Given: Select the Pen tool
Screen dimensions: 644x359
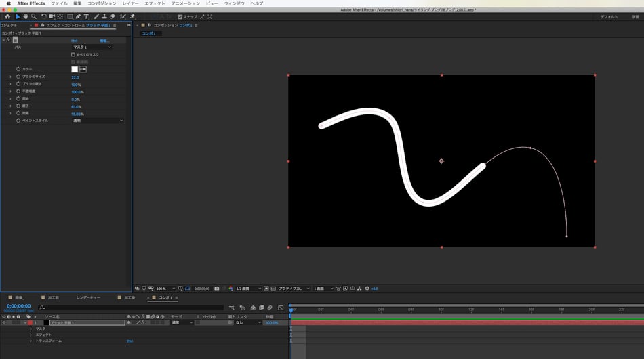Looking at the screenshot, I should click(79, 16).
